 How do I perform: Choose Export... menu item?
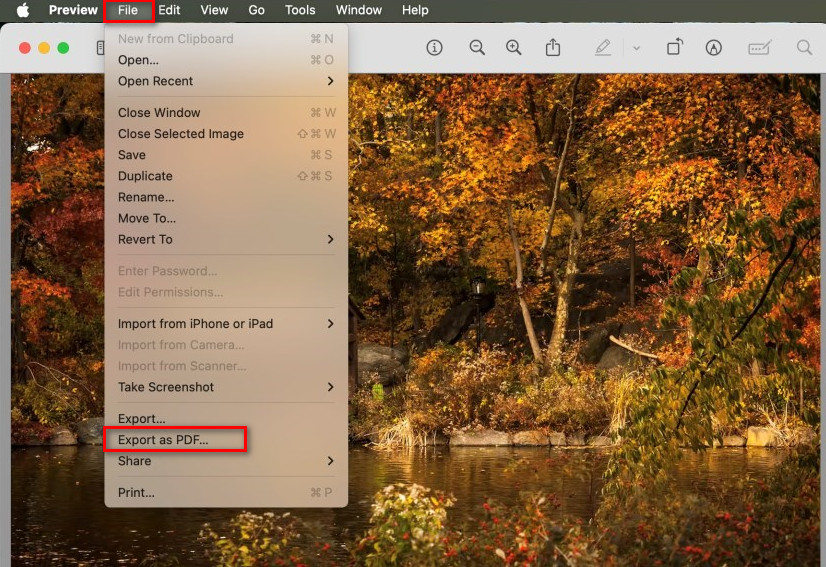coord(227,418)
